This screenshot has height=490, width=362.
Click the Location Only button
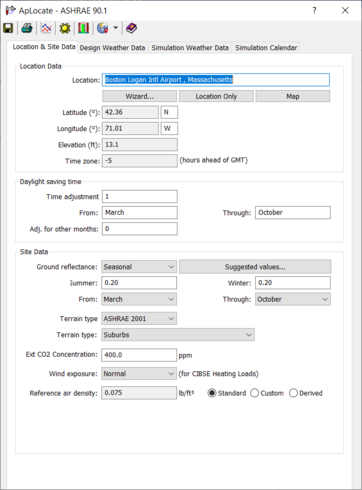216,96
